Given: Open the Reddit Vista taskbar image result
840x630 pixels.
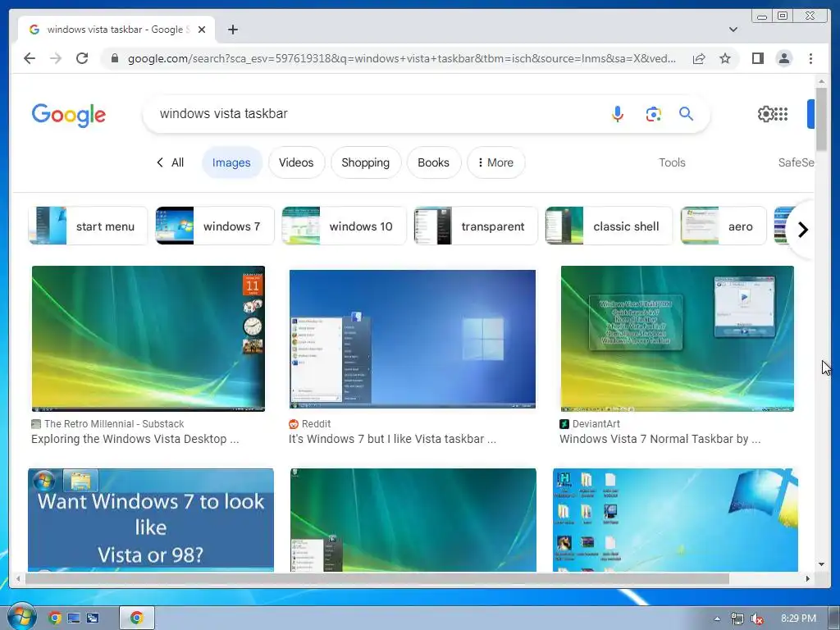Looking at the screenshot, I should 412,339.
